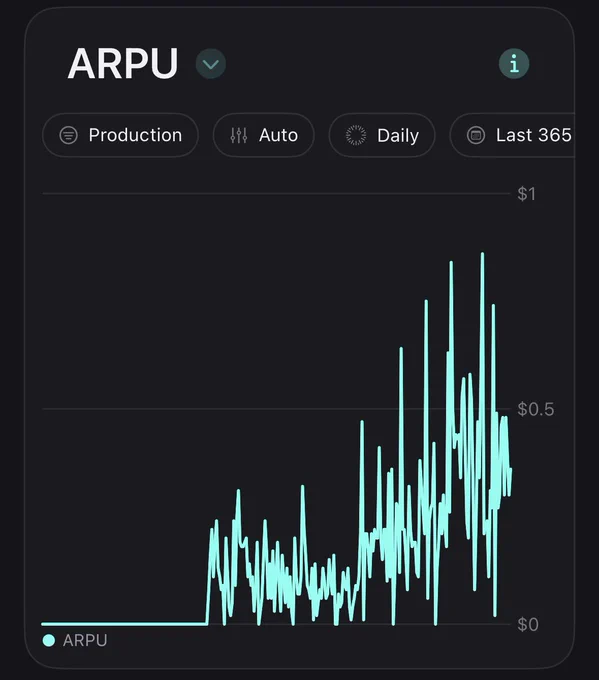599x680 pixels.
Task: Click the $1 axis label
Action: 527,194
